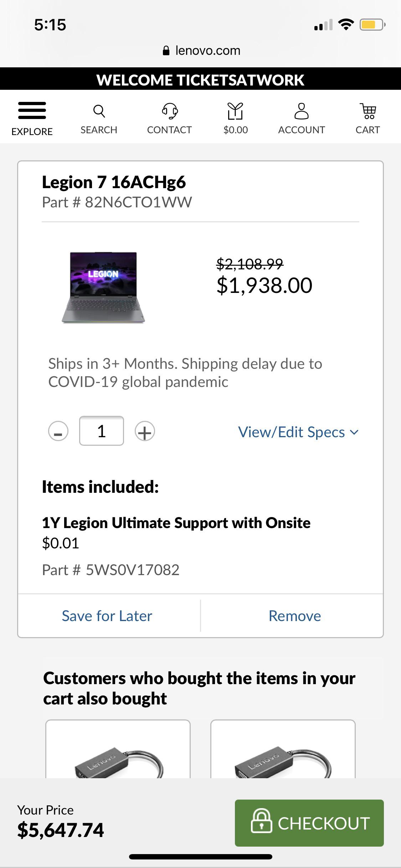Tap the Welcome TicketsAtWork banner
Image resolution: width=401 pixels, height=868 pixels.
[x=200, y=80]
